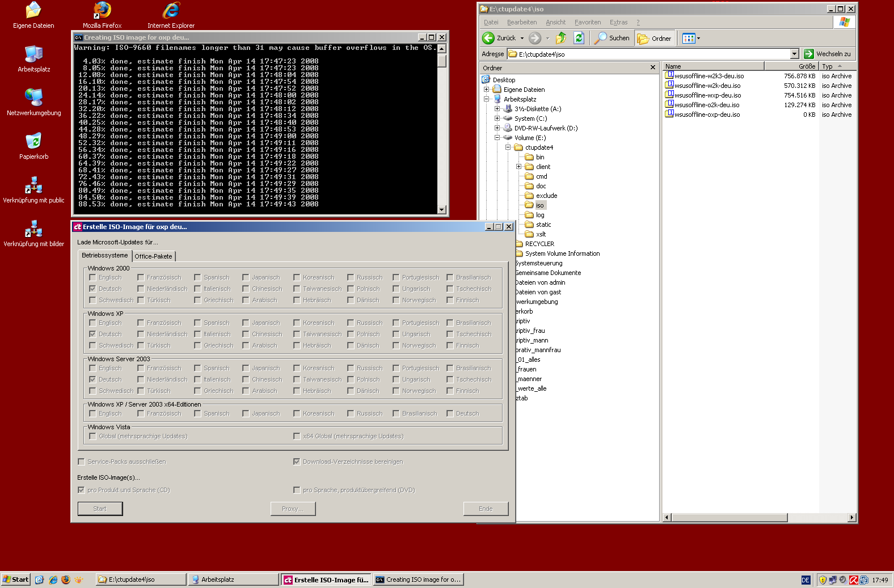Open the Eigene Dateien desktop icon
Viewport: 894px width, 588px height.
tap(33, 15)
